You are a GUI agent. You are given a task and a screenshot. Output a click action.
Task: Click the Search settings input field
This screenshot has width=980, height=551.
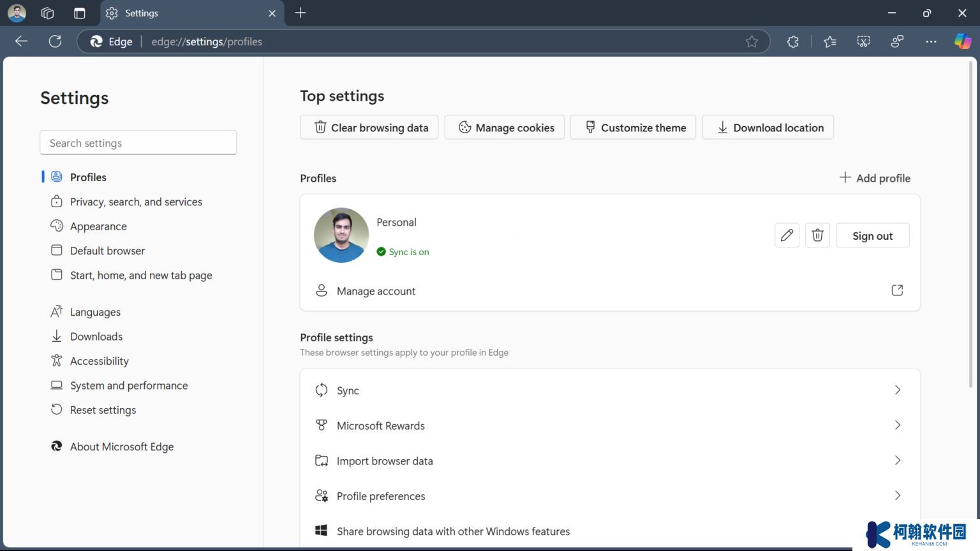(x=138, y=143)
